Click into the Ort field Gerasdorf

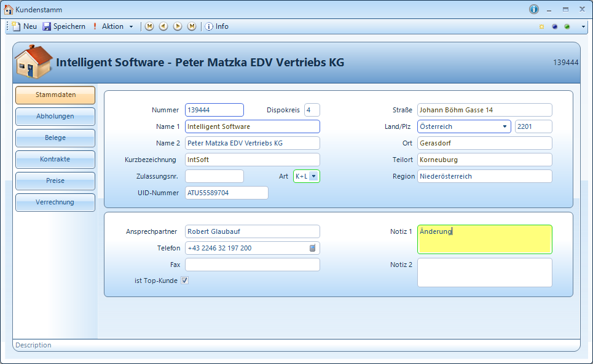(484, 143)
